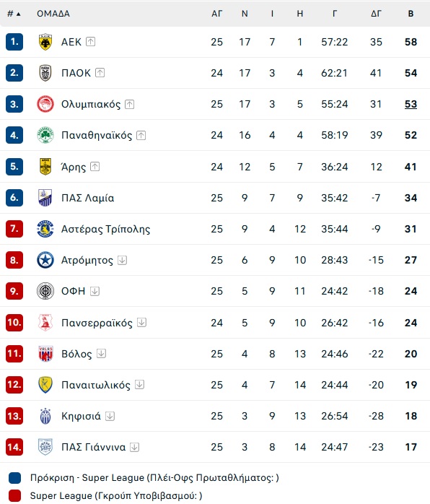Open Ολυμπιακός via its red crest
Viewport: 430px width, 504px height.
point(45,104)
